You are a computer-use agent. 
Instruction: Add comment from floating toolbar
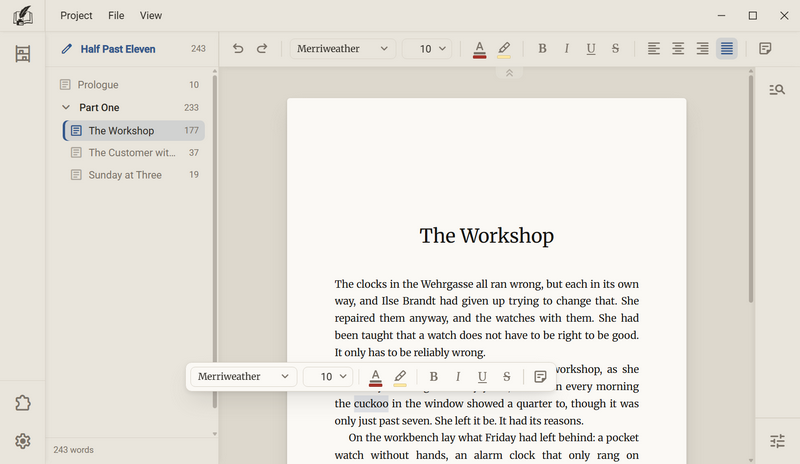[540, 377]
